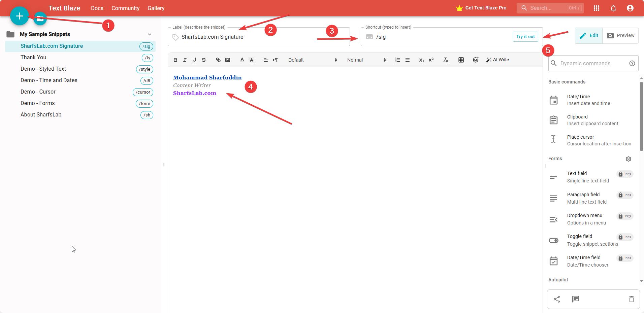This screenshot has height=313, width=644.
Task: Open the Gallery menu item
Action: point(156,8)
